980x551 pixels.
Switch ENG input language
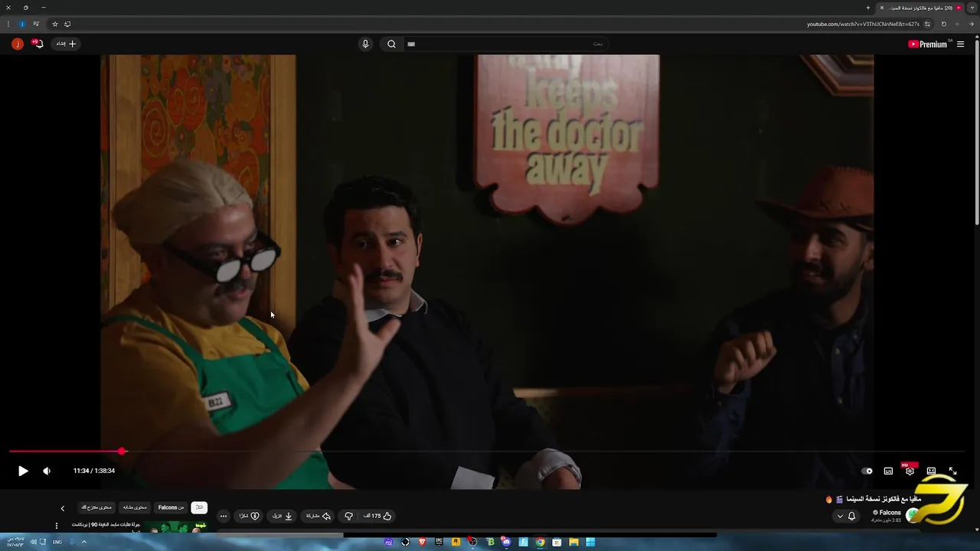(x=57, y=542)
